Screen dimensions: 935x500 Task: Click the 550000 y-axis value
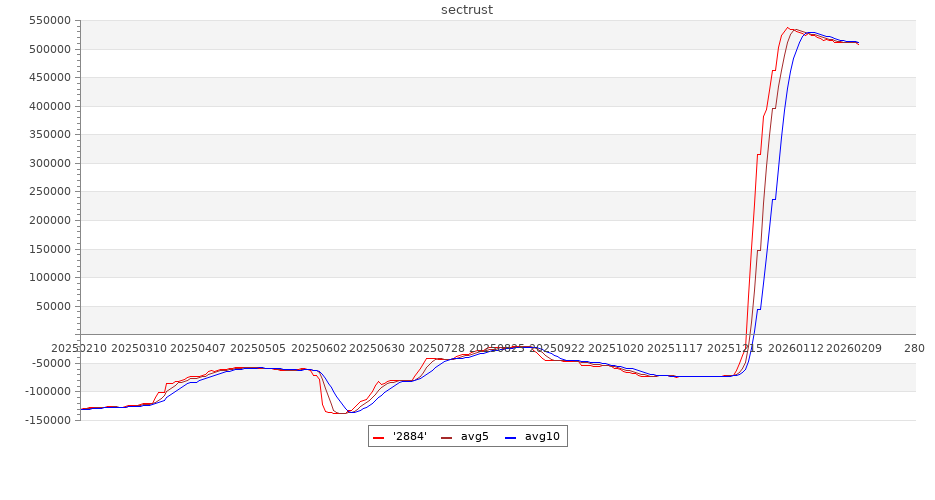[x=49, y=21]
